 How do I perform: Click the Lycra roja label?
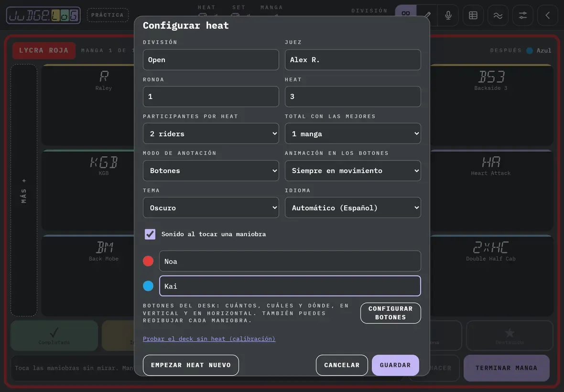point(44,50)
